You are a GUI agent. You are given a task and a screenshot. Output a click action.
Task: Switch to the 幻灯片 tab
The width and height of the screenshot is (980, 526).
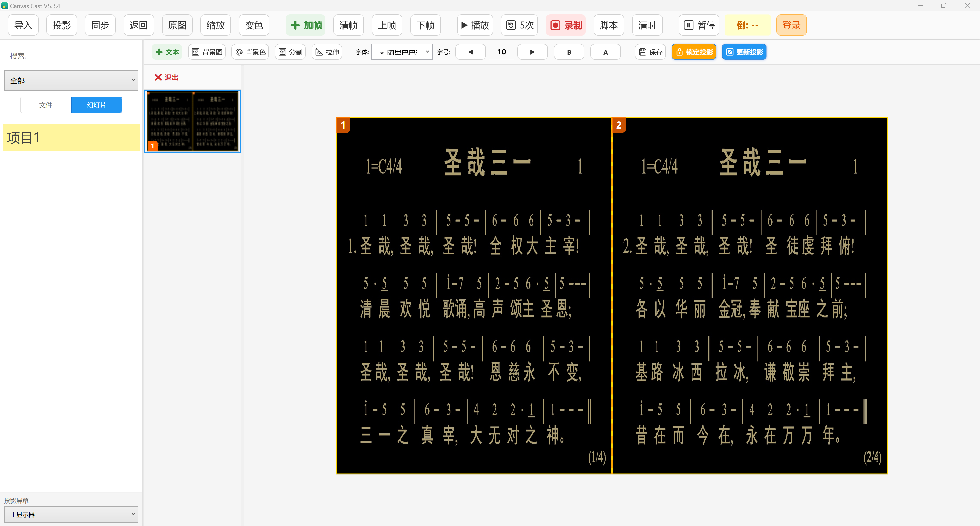tap(97, 105)
